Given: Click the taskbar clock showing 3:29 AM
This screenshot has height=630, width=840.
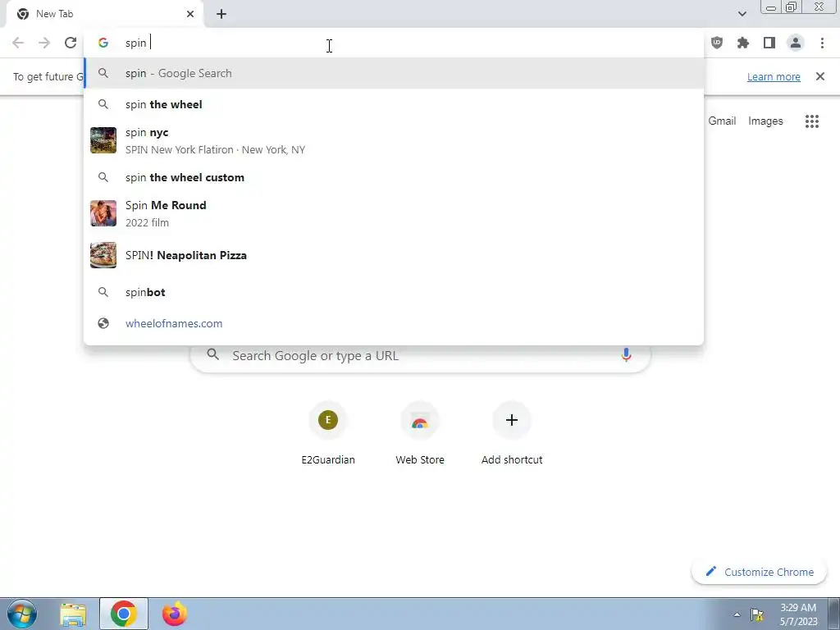Looking at the screenshot, I should (x=798, y=614).
